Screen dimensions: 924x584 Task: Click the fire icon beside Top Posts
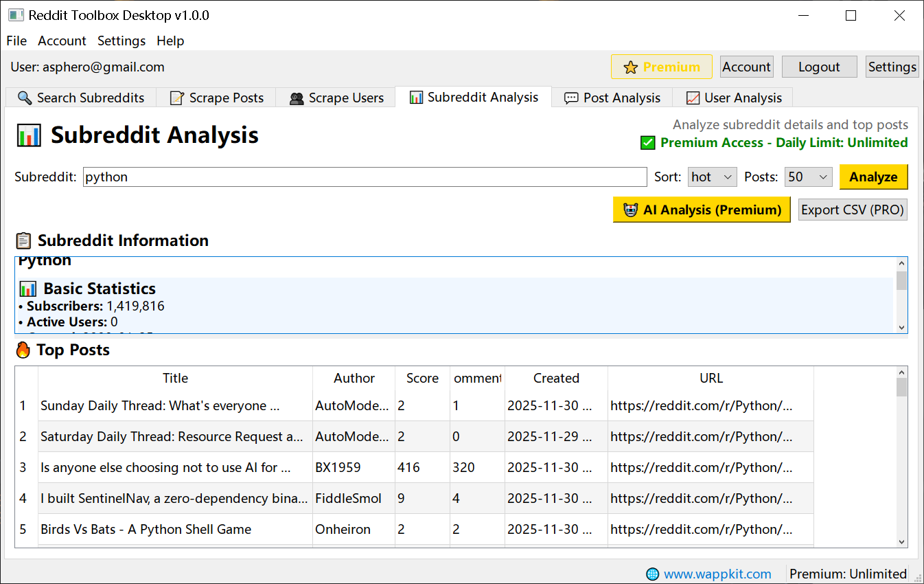coord(23,350)
